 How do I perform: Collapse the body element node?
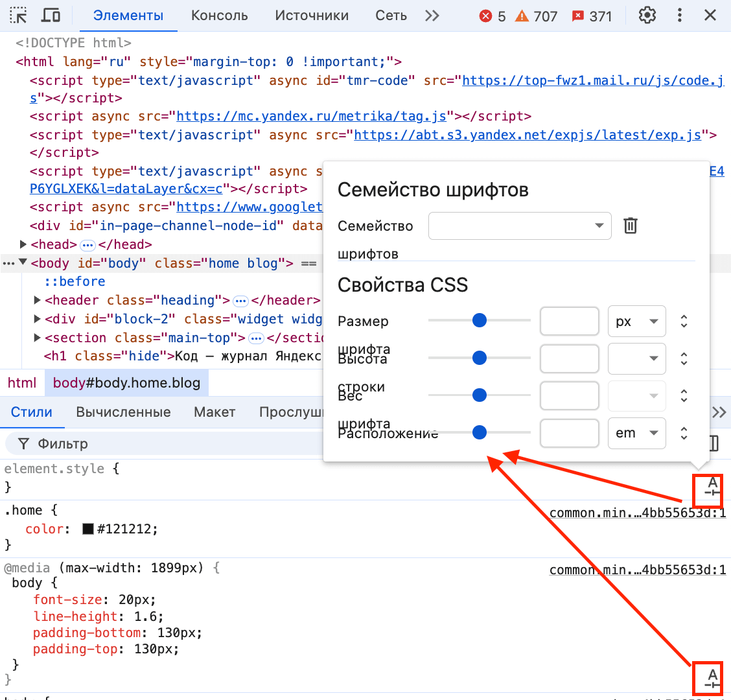(x=24, y=263)
